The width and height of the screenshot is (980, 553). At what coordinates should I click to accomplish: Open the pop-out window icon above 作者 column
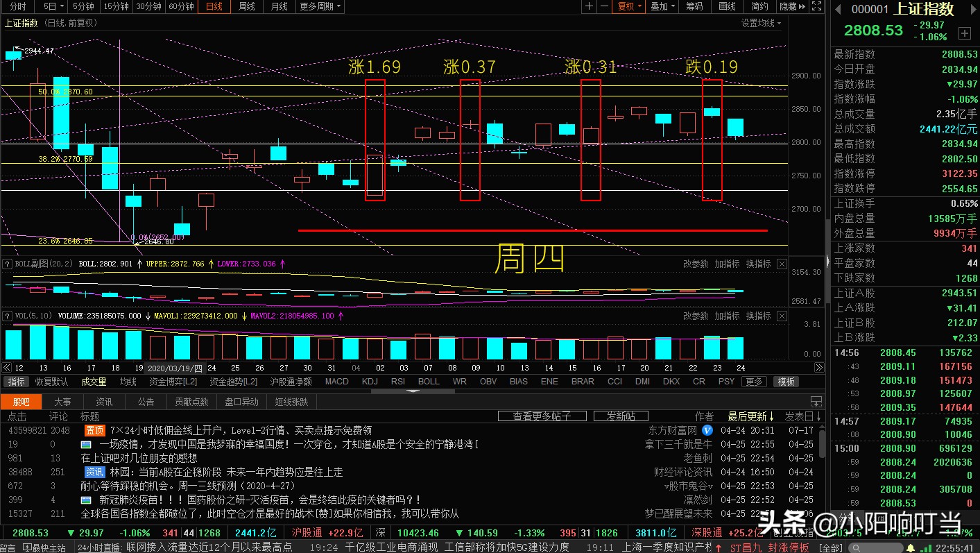pyautogui.click(x=816, y=402)
